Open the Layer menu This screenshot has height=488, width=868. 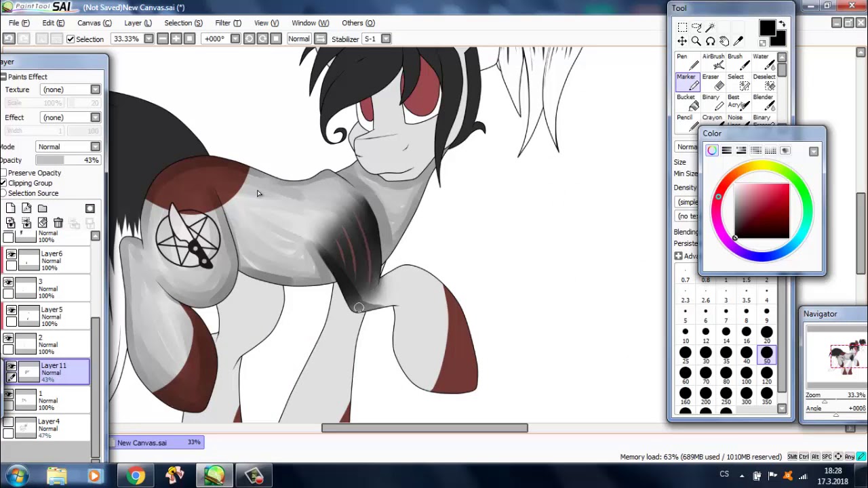(x=138, y=23)
